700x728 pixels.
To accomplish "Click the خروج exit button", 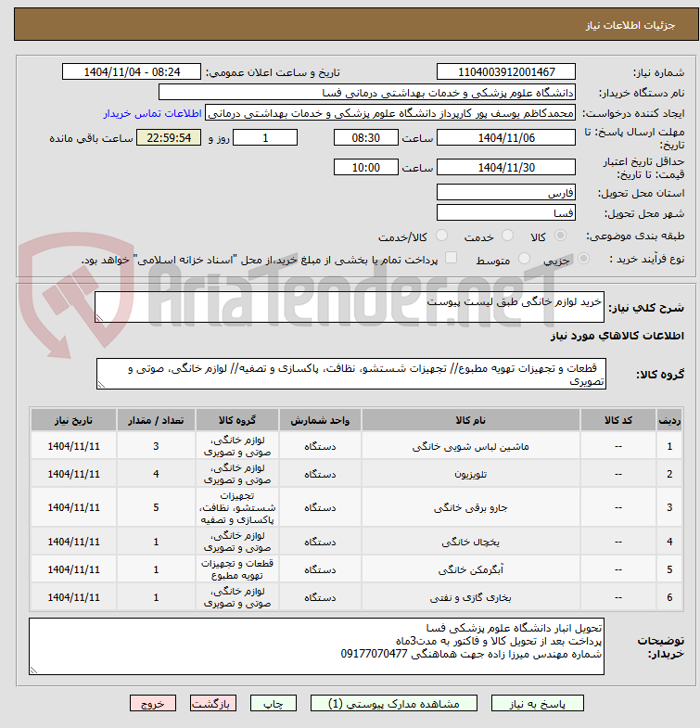I will coord(153,704).
